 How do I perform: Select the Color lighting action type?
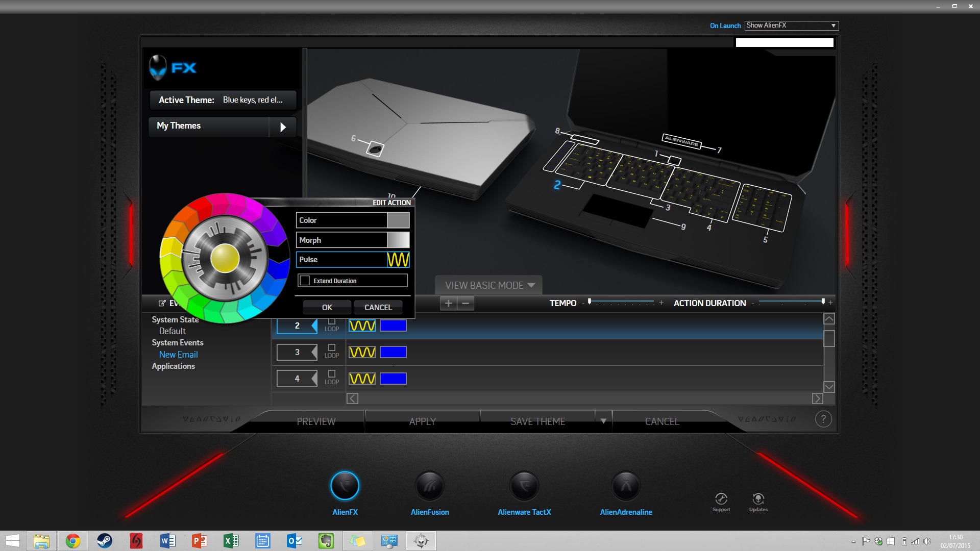tap(353, 220)
